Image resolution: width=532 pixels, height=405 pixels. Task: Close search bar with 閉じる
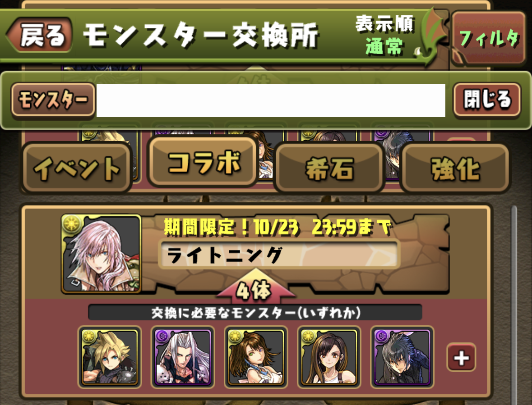[487, 99]
